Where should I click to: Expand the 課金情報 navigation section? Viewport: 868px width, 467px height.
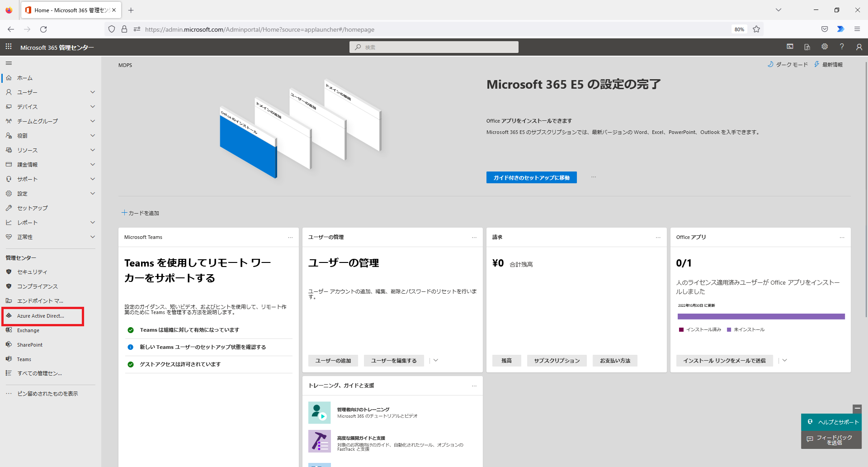point(93,165)
